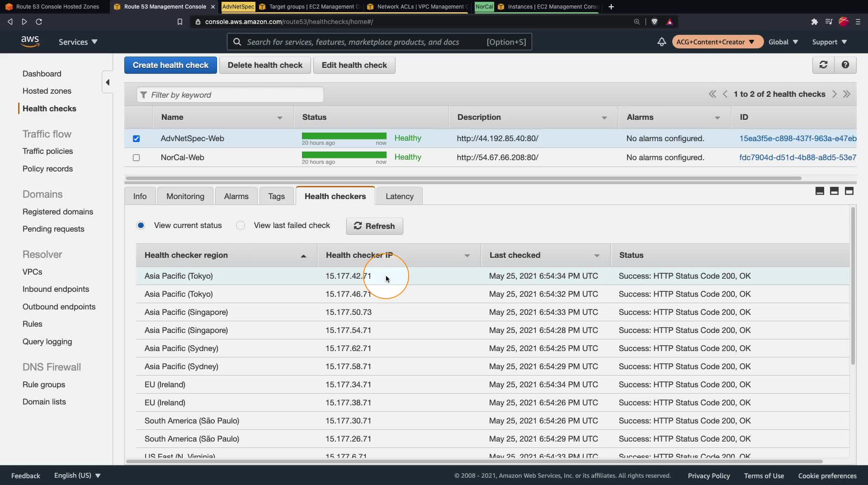Open Brave rewards triangle icon
This screenshot has width=868, height=485.
coord(670,22)
